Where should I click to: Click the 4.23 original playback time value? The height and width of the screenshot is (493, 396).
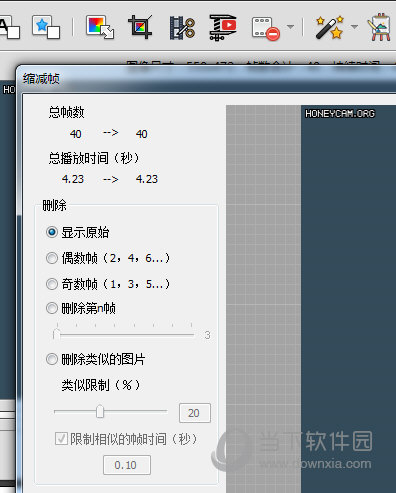coord(73,179)
